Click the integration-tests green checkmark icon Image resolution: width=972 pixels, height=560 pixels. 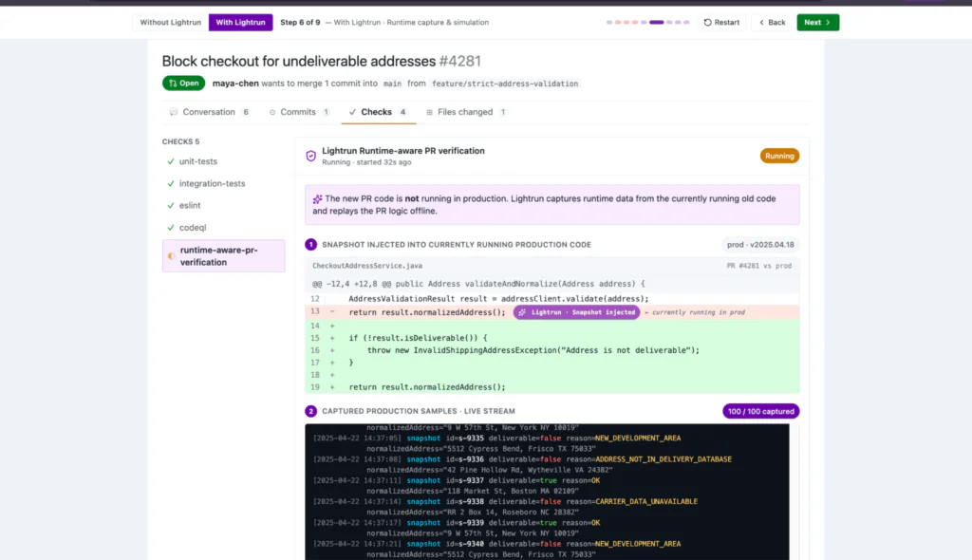[171, 183]
